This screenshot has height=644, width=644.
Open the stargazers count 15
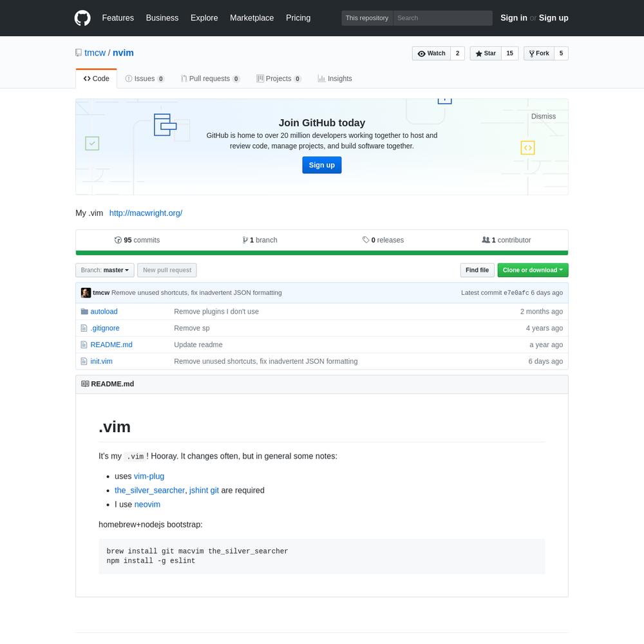coord(509,53)
